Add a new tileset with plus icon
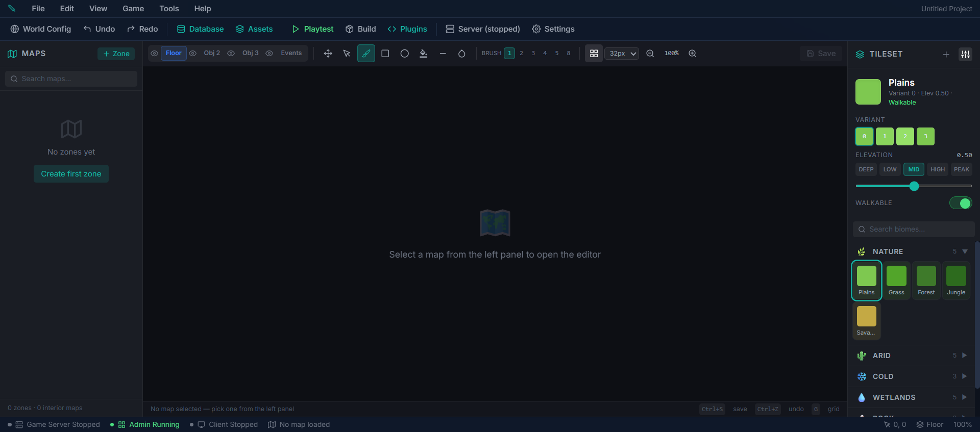Viewport: 980px width, 432px height. [x=946, y=54]
